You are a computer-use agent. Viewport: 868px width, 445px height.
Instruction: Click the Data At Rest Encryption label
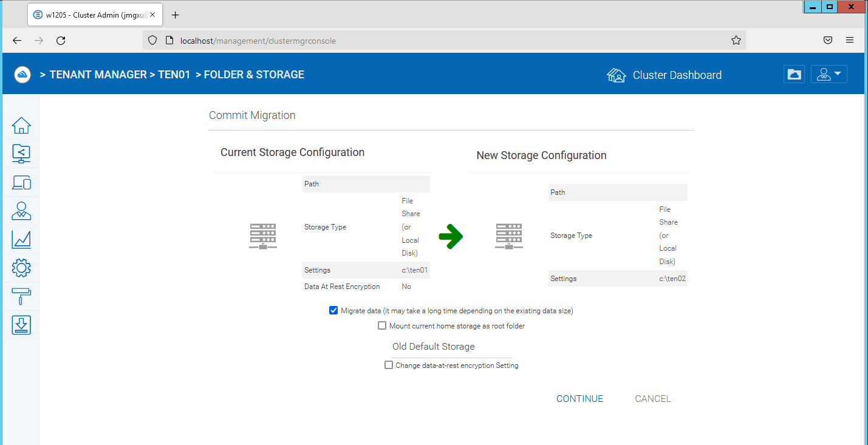[342, 287]
